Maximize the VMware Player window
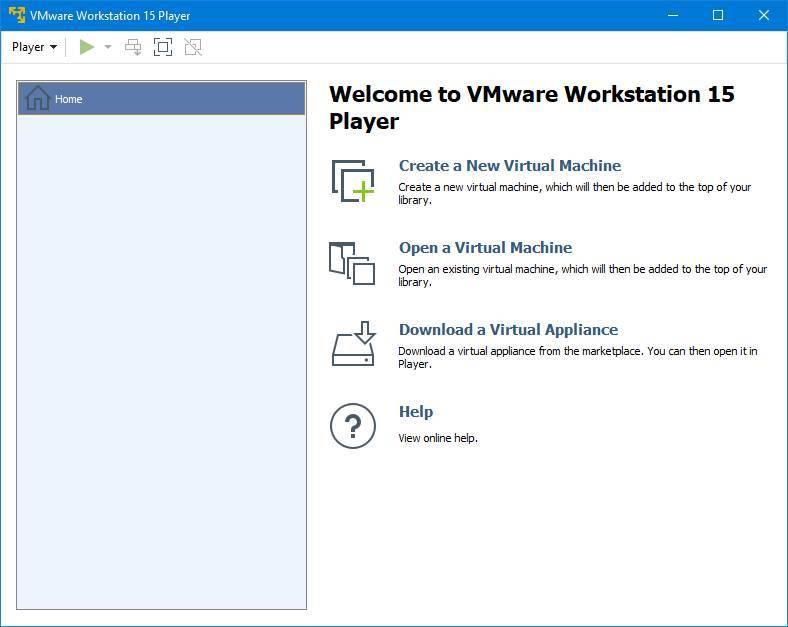The width and height of the screenshot is (788, 627). (718, 15)
